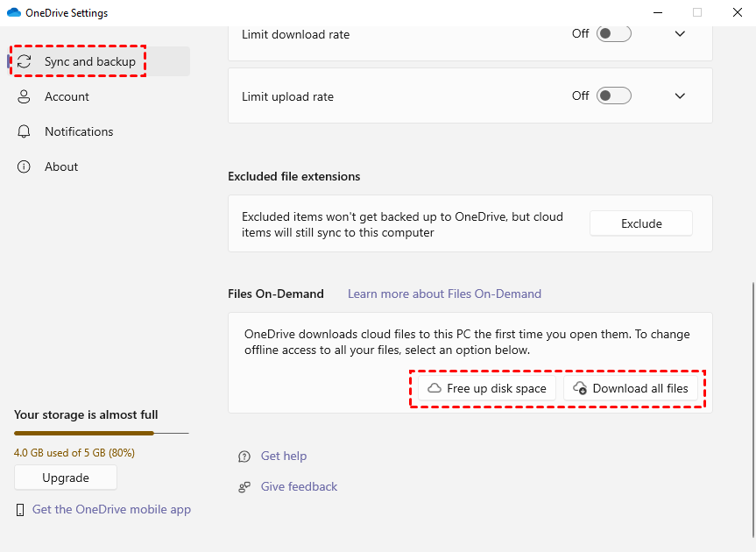Click the mobile phone icon near app link
Screen dimensions: 756x552
pos(20,510)
